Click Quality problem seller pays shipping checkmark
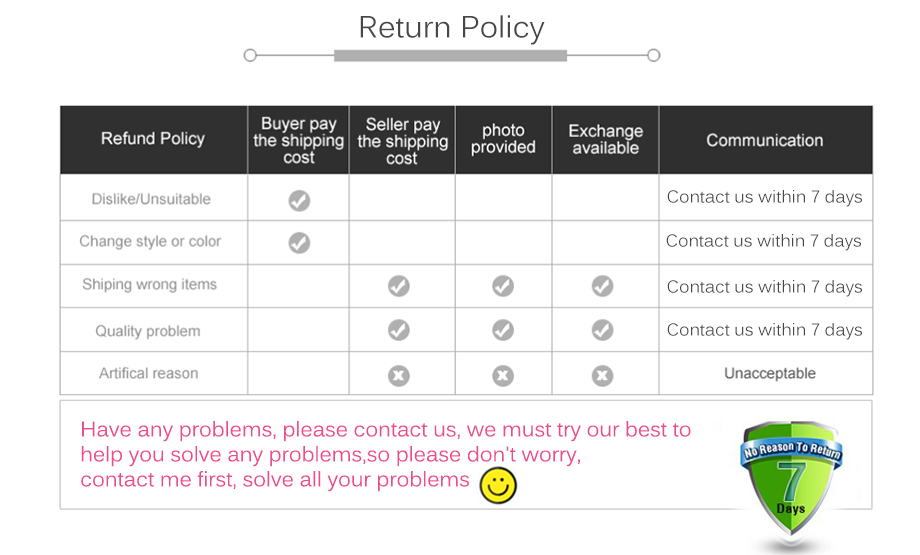Image resolution: width=920 pixels, height=555 pixels. 399,330
